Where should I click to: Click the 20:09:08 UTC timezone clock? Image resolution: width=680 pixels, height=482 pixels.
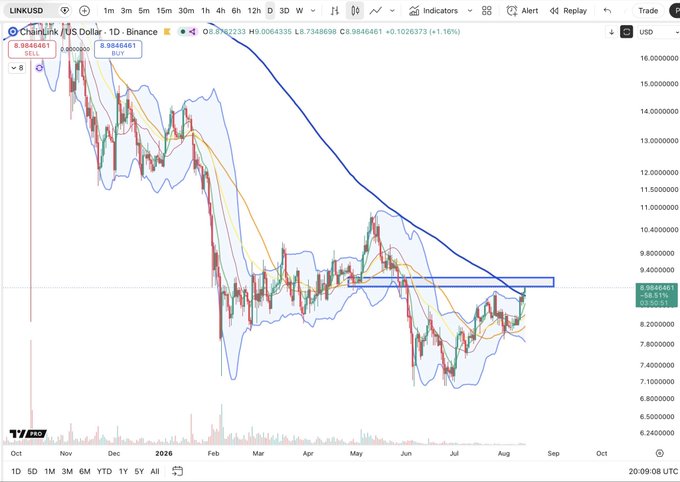pyautogui.click(x=653, y=471)
